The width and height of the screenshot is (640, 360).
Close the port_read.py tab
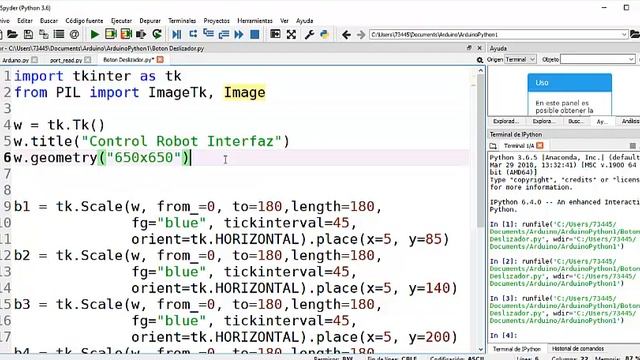pos(88,60)
